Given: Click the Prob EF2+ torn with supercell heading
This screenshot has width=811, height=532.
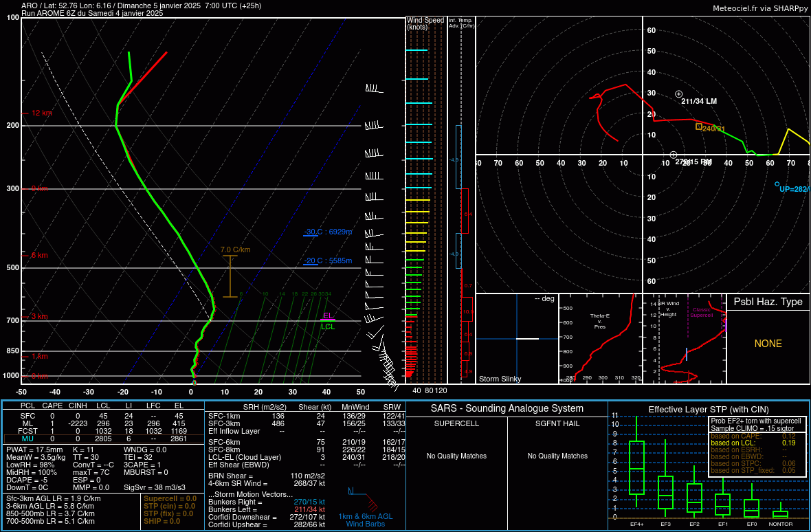Looking at the screenshot, I should coord(755,421).
